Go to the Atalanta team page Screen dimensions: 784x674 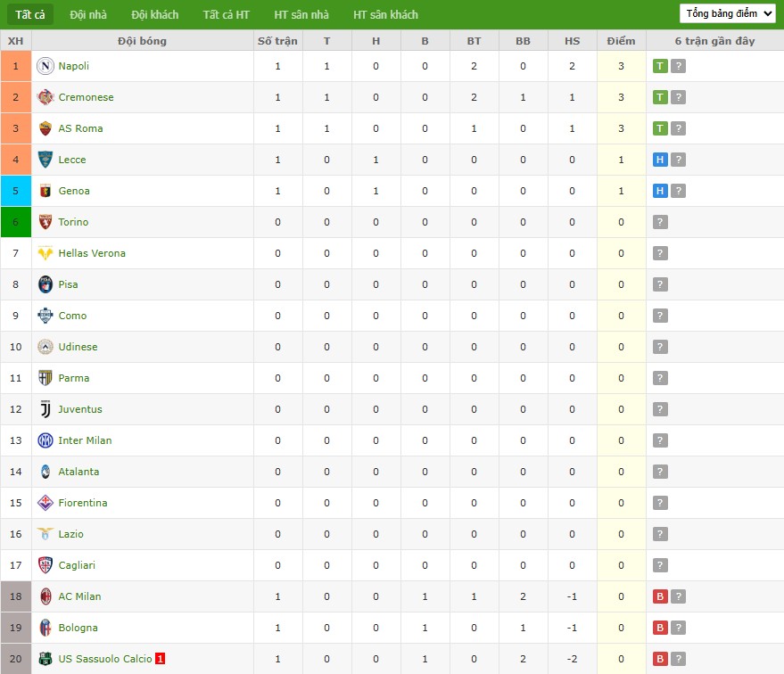coord(78,472)
